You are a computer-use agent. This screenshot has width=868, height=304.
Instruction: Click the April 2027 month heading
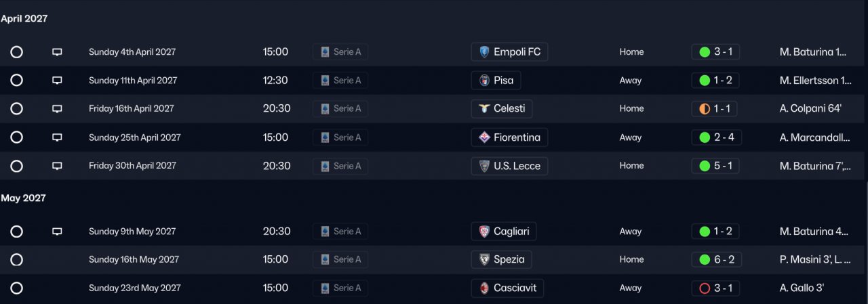pos(24,19)
